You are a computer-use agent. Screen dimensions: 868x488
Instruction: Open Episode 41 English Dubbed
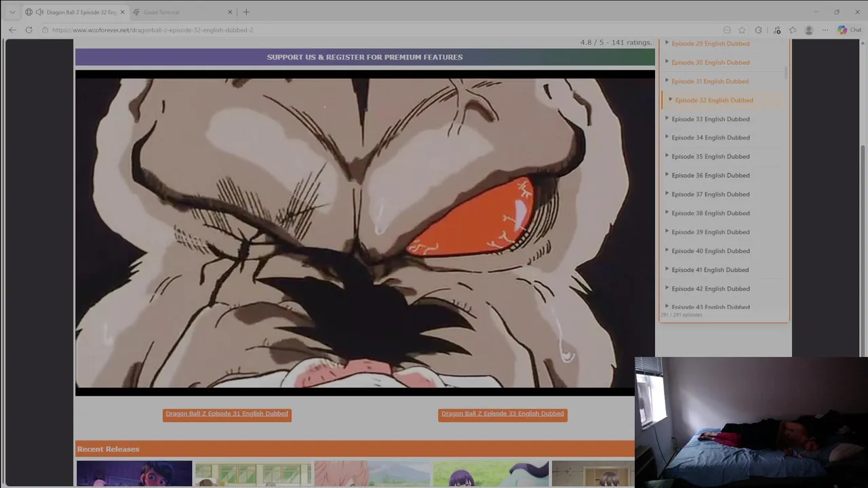[x=710, y=270]
